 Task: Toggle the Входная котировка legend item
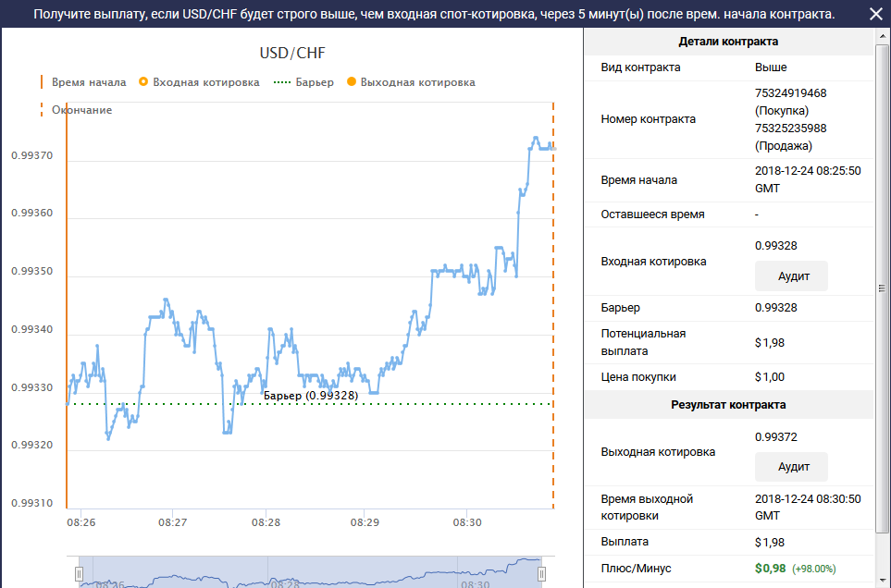tap(200, 82)
